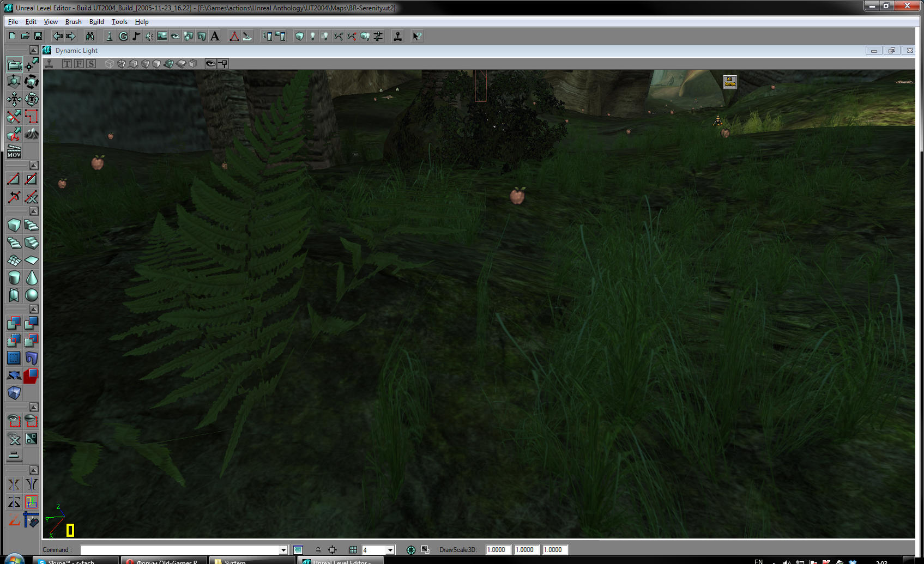Collapse the CSG operations section
The image size is (924, 564).
tap(34, 309)
